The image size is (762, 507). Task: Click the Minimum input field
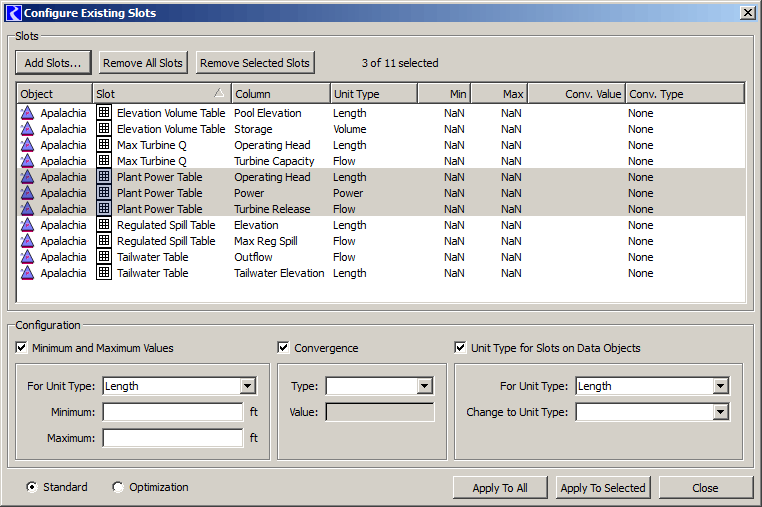(173, 412)
